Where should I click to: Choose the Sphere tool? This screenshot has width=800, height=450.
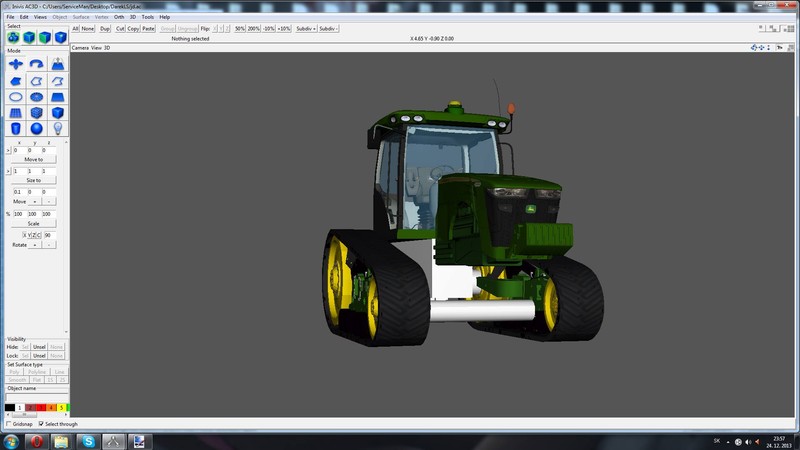[36, 128]
